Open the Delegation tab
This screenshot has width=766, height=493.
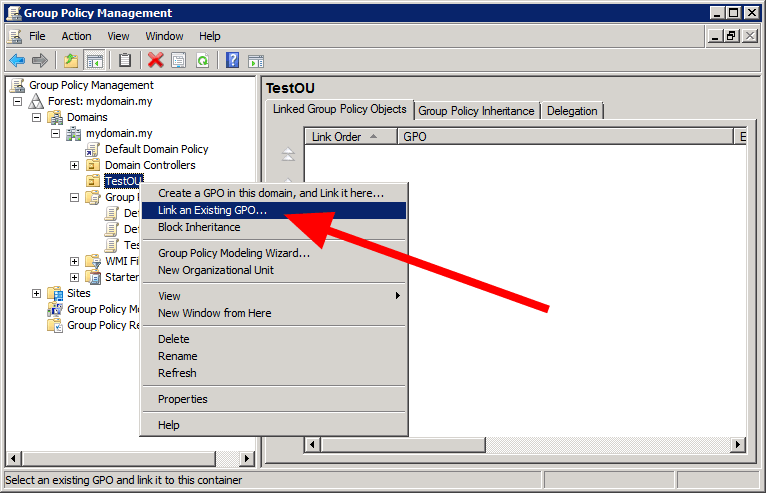(x=572, y=111)
